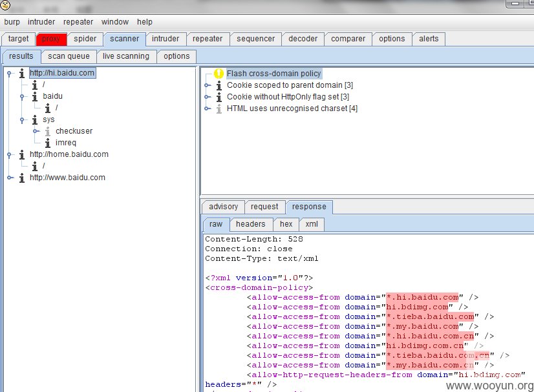Switch to the target tab
This screenshot has height=392, width=534.
click(18, 39)
